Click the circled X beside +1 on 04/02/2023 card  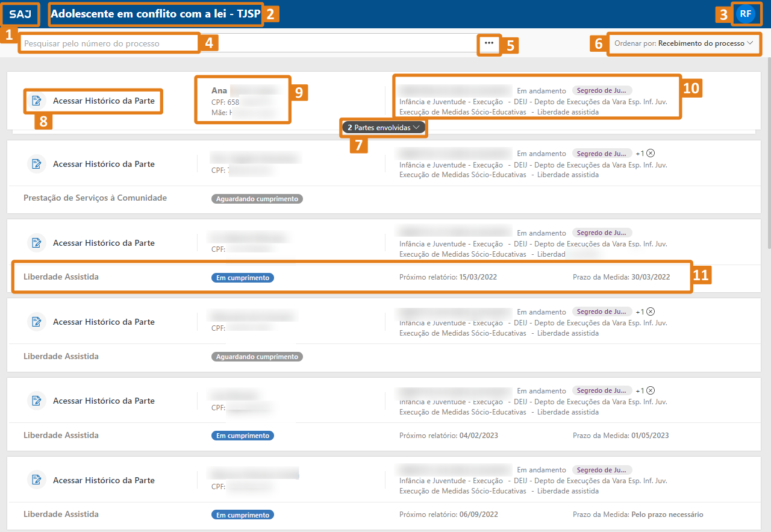pos(651,390)
